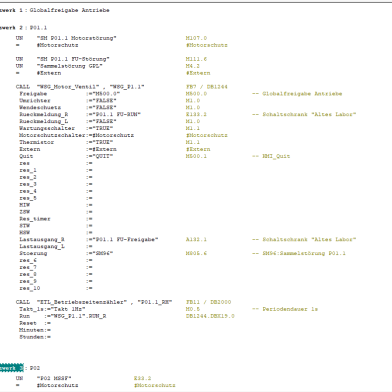This screenshot has width=392, height=392.
Task: Select the res_5 parameter
Action: 28,198
